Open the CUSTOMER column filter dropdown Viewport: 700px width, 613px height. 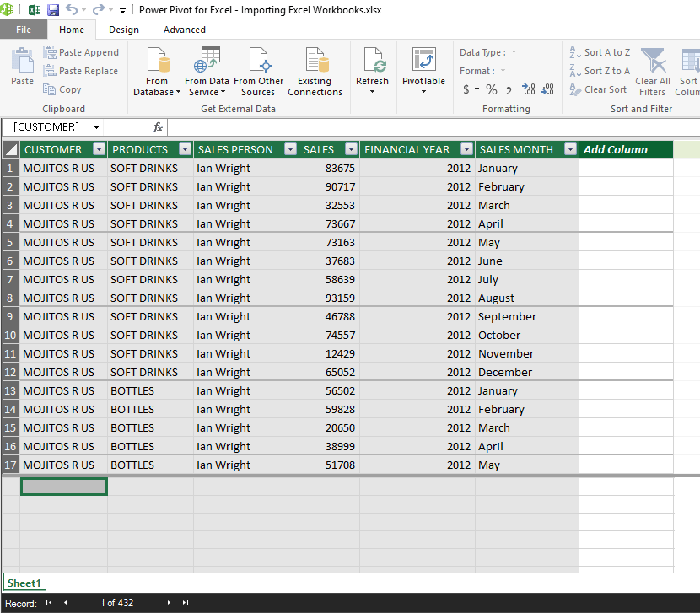coord(100,149)
